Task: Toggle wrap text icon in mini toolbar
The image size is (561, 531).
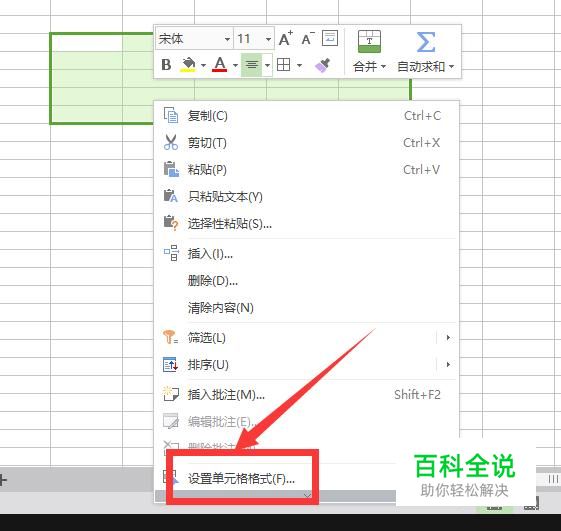Action: click(x=330, y=38)
